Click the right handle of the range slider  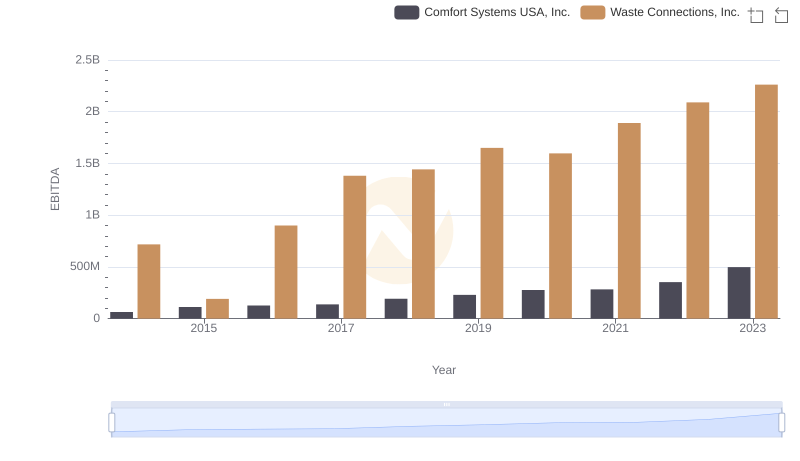click(x=781, y=423)
